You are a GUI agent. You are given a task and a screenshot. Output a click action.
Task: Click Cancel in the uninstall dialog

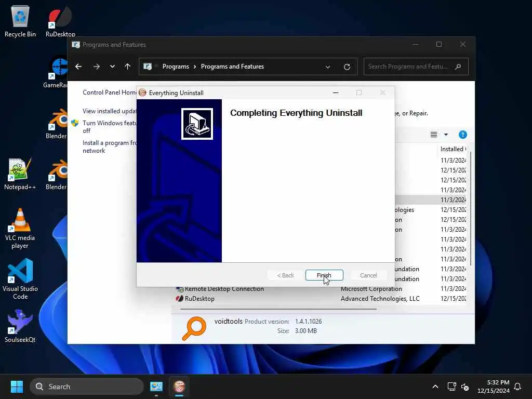pyautogui.click(x=368, y=275)
